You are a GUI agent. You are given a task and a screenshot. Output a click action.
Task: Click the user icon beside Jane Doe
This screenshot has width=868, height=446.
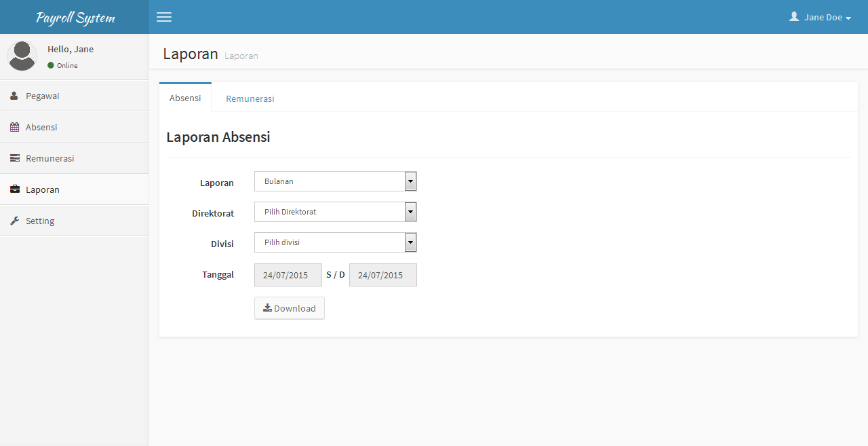pyautogui.click(x=794, y=17)
